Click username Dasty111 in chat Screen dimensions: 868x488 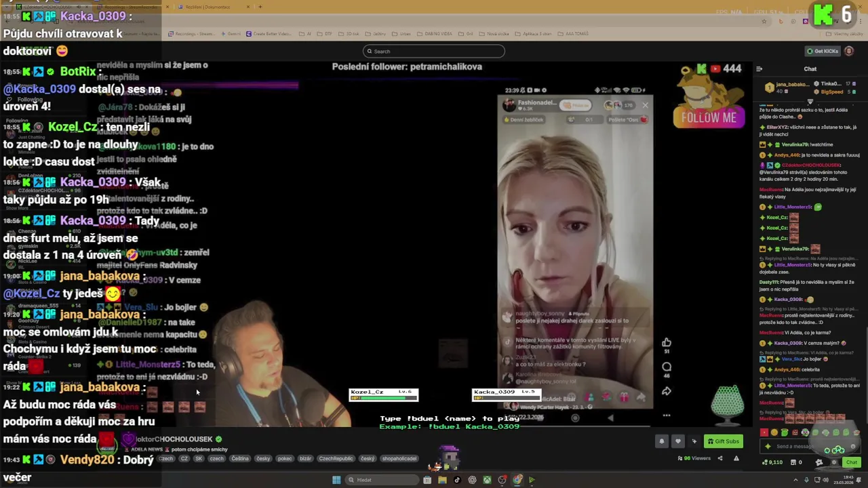click(x=768, y=282)
